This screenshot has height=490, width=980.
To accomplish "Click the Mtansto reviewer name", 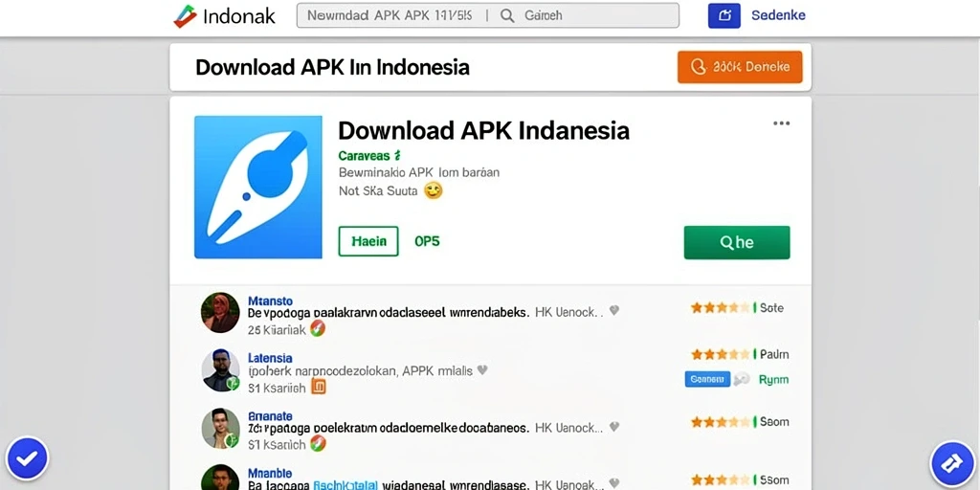I will (270, 301).
